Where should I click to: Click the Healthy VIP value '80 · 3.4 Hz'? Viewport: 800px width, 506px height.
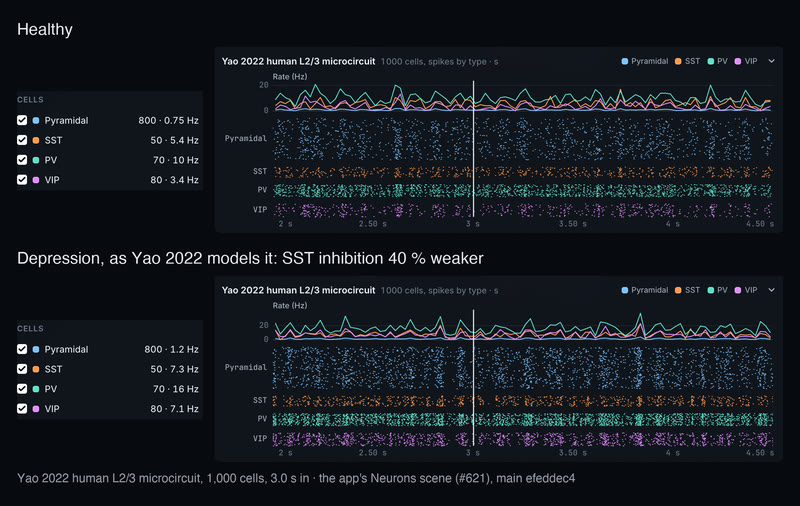(174, 180)
